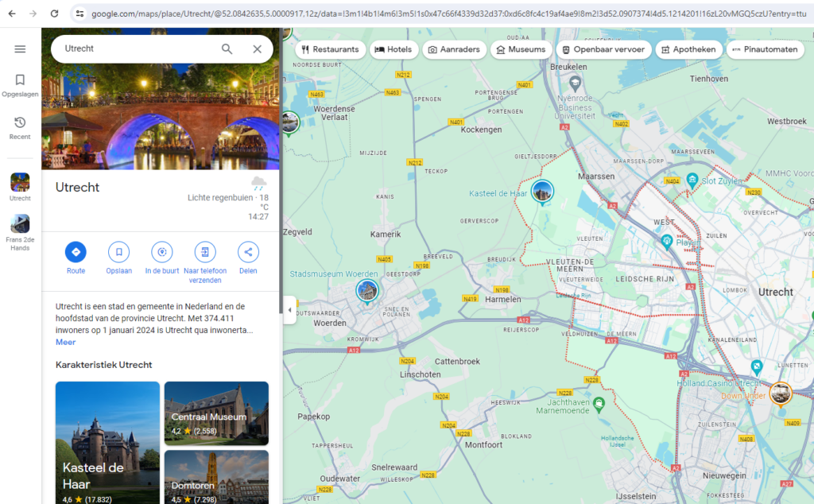Toggle the Apotheken filter chip
The height and width of the screenshot is (504, 814).
click(688, 49)
